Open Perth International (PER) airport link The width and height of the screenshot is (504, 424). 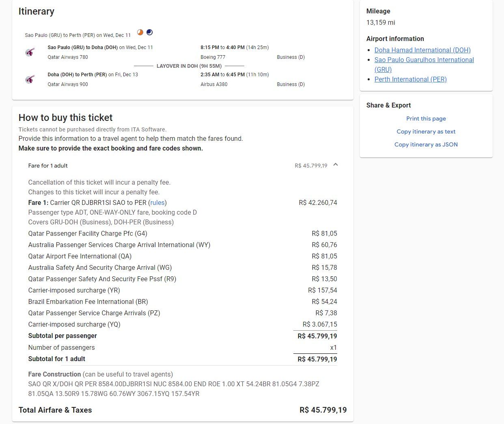410,79
